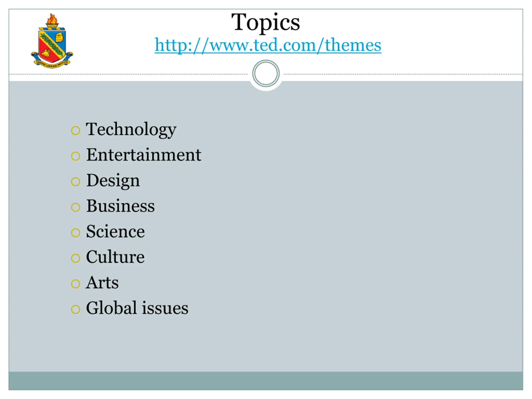Select the Entertainment topic text
The height and width of the screenshot is (399, 532).
144,155
